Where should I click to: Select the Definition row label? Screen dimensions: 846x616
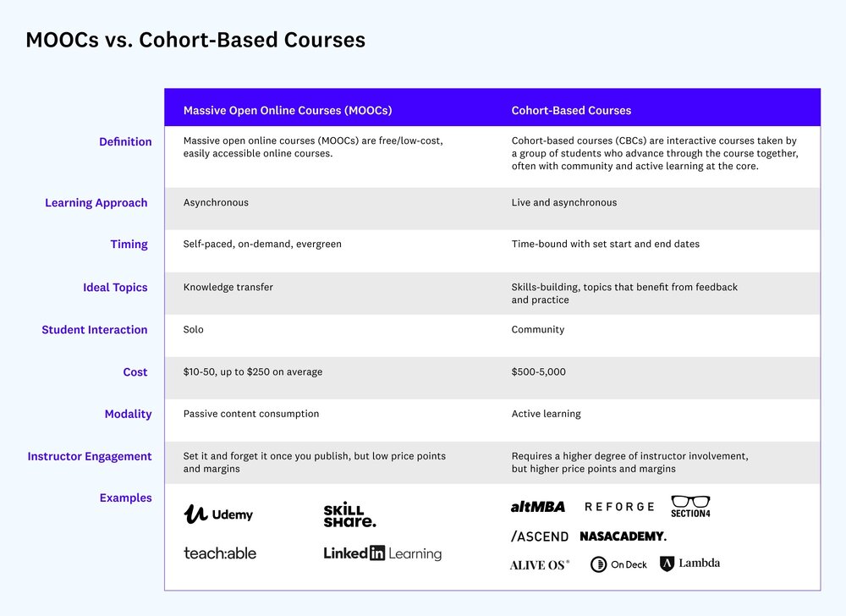coord(125,141)
